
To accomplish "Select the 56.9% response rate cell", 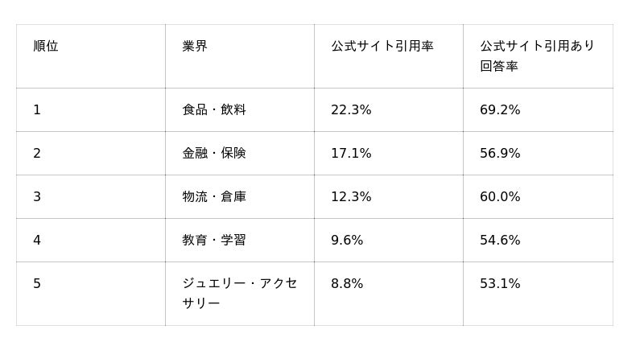I will [x=538, y=154].
